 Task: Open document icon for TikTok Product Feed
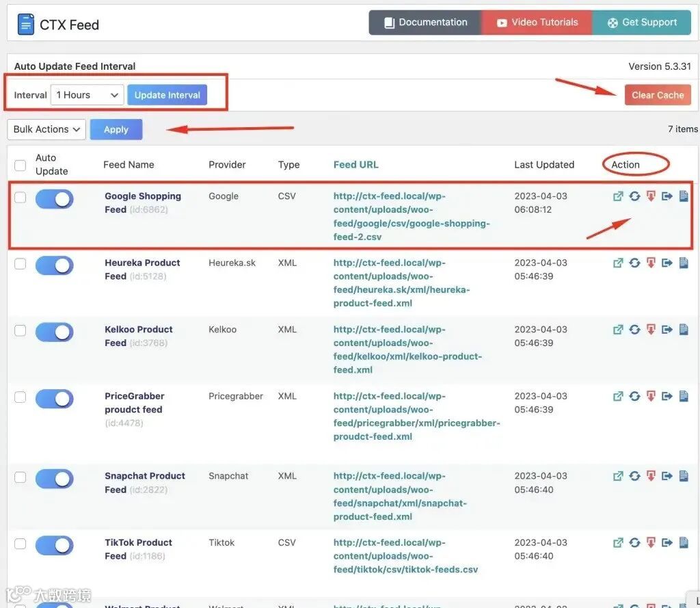point(684,542)
